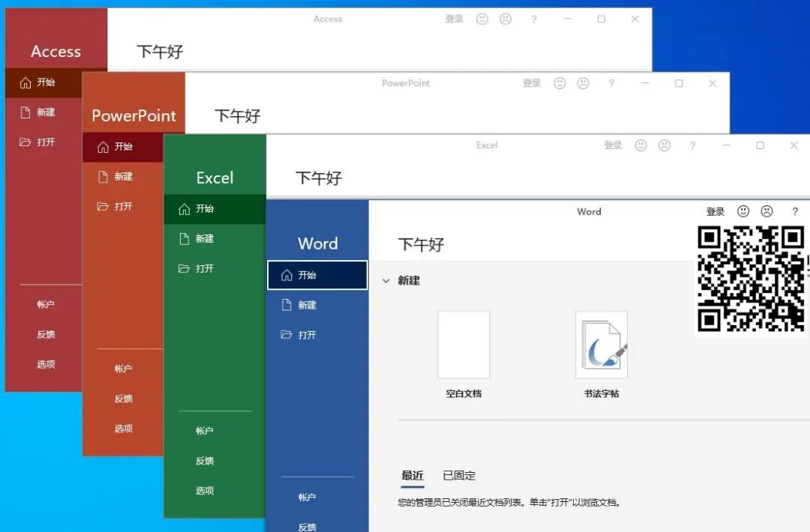Open Account (帐户) in Excel window

(x=205, y=430)
